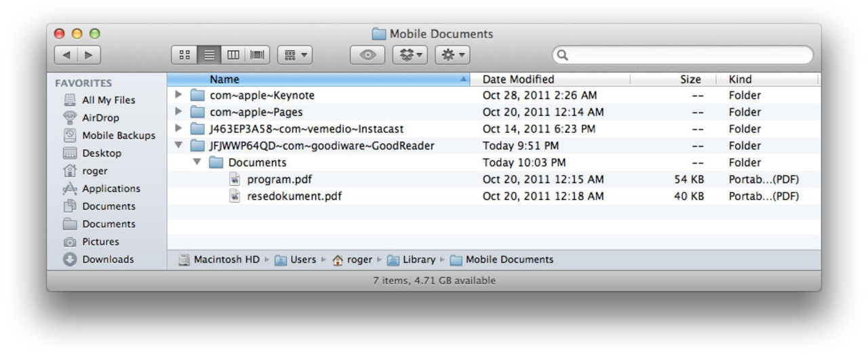The image size is (868, 354).
Task: Click the Macintosh HD path bar item
Action: point(219,259)
